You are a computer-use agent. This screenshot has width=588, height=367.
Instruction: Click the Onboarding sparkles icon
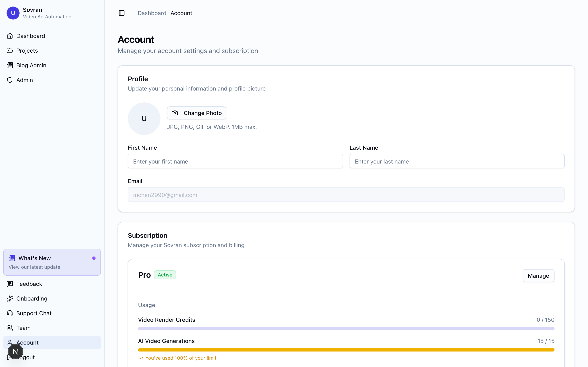tap(10, 298)
